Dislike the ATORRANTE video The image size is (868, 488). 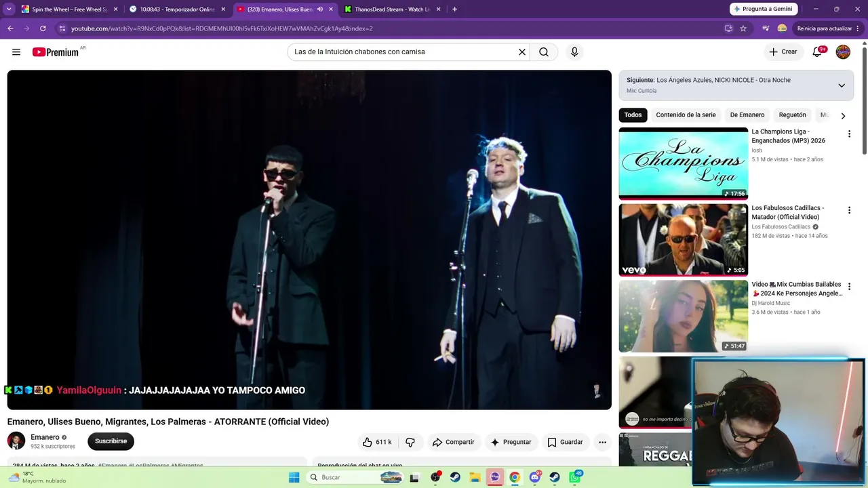pos(410,442)
